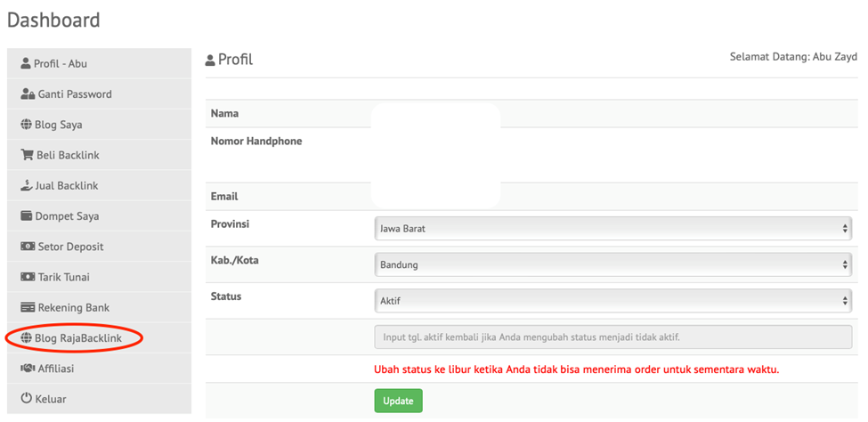This screenshot has height=422, width=868.
Task: Go to Blog RajaBacklink menu item
Action: pos(77,338)
